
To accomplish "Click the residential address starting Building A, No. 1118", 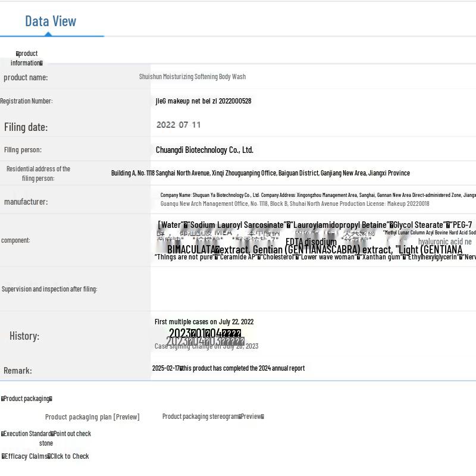I will 260,173.
